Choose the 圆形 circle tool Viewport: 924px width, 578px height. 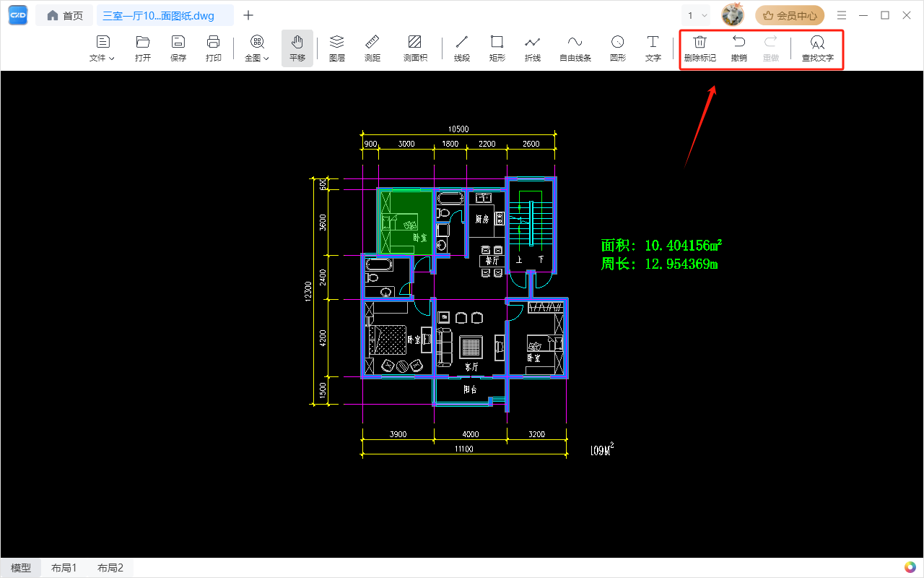pos(618,48)
